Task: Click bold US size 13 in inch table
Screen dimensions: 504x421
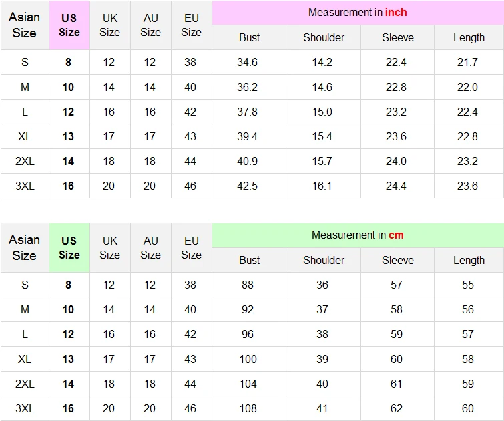Action: coord(68,136)
